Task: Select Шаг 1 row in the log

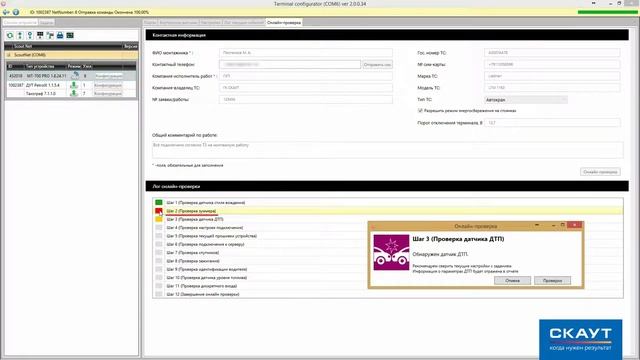Action: [x=388, y=202]
